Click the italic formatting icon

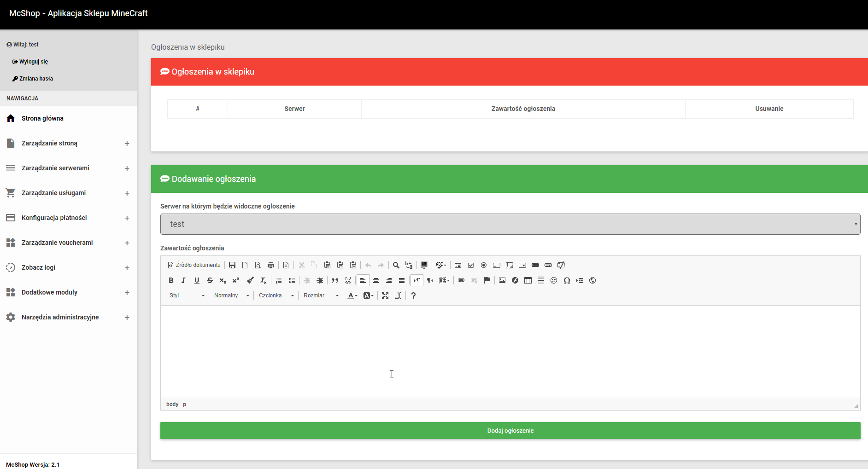(x=183, y=280)
